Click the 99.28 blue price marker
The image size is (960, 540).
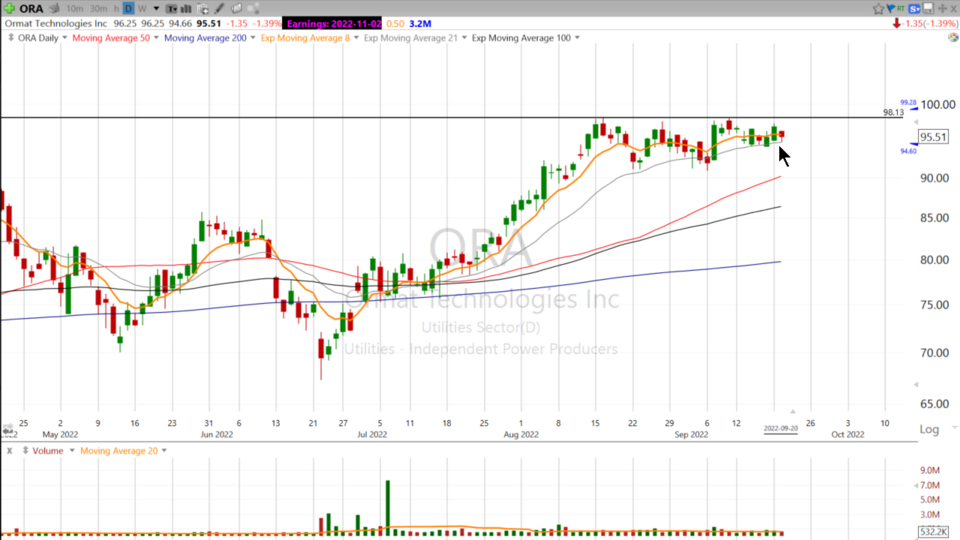click(x=908, y=103)
